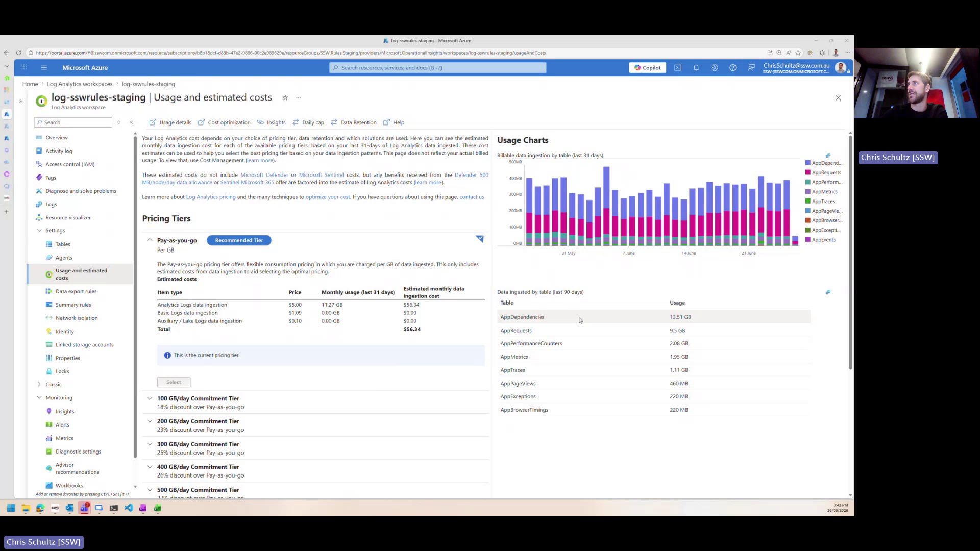Collapse the Monitoring section
Viewport: 980px width, 551px height.
tap(39, 398)
